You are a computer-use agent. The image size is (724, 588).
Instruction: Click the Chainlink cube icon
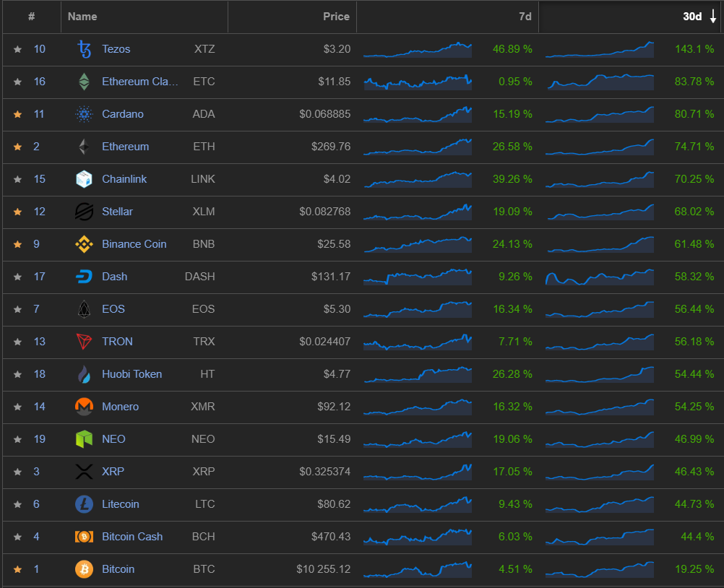click(84, 179)
